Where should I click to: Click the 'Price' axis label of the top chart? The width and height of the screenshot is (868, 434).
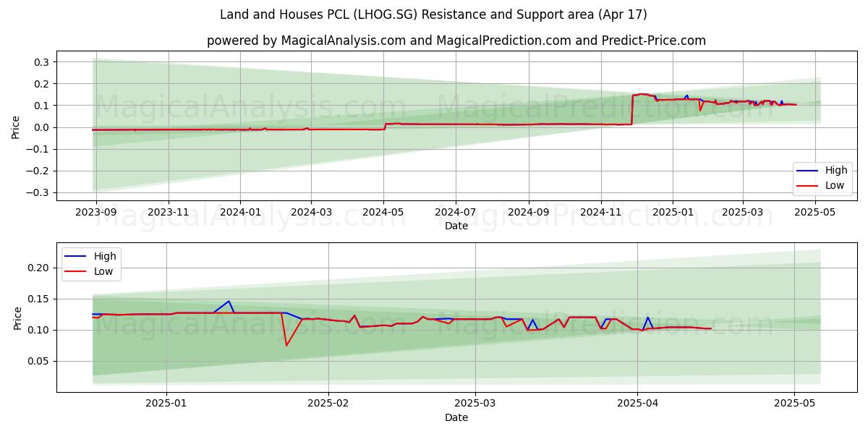click(16, 127)
